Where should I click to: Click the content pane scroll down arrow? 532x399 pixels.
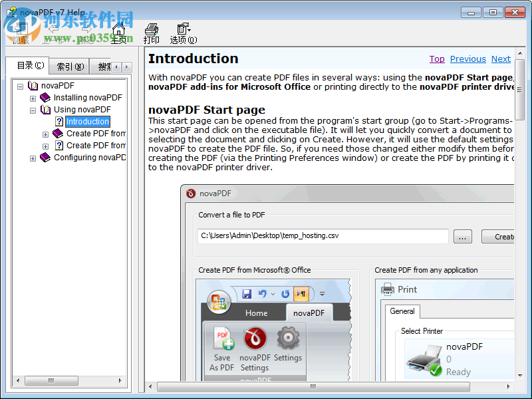coord(520,375)
